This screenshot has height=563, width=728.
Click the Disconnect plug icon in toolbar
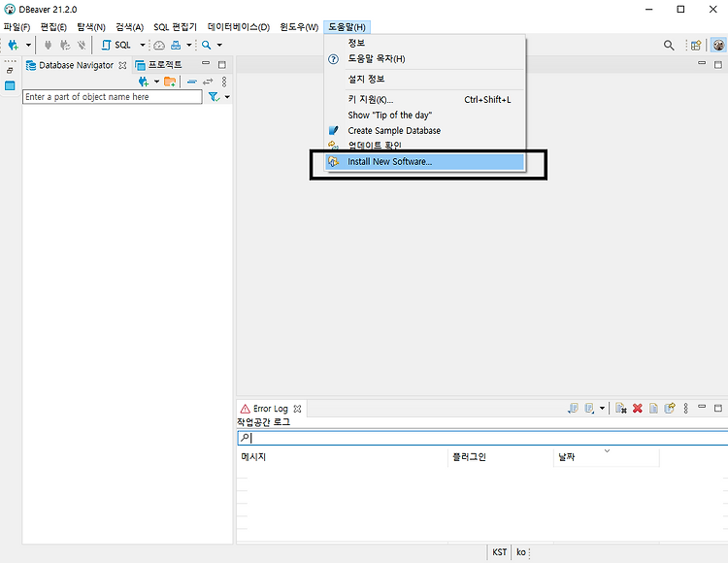(x=82, y=45)
